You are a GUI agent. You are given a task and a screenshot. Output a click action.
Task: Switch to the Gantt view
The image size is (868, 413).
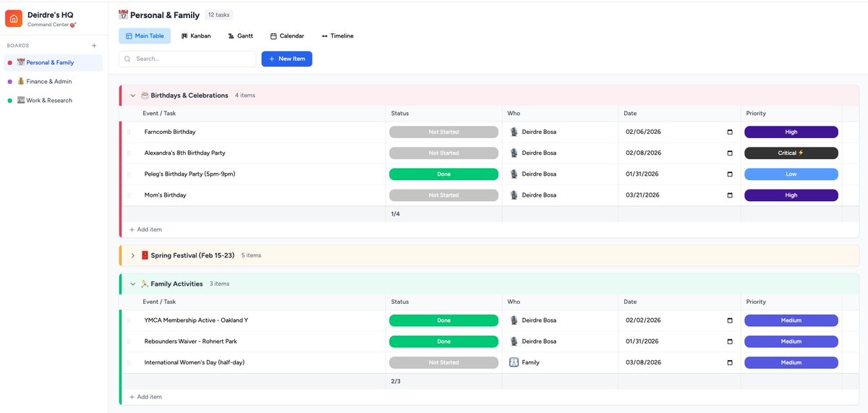pos(240,36)
